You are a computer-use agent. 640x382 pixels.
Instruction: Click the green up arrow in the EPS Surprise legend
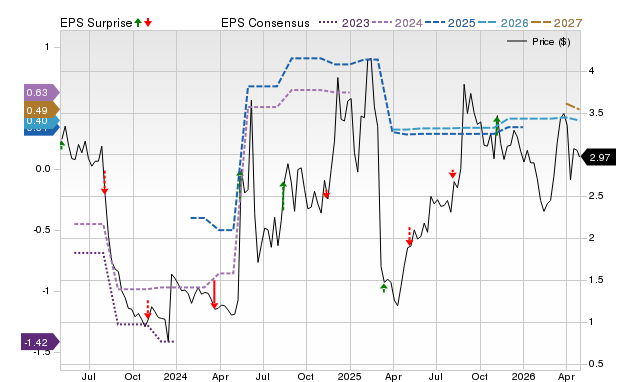pyautogui.click(x=138, y=23)
